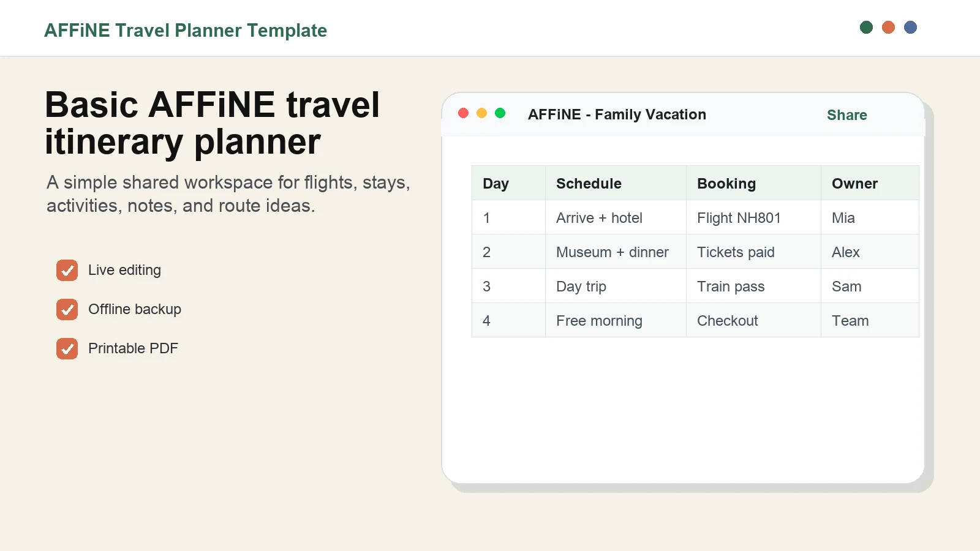
Task: Select the 'Train pass' cell
Action: 753,286
